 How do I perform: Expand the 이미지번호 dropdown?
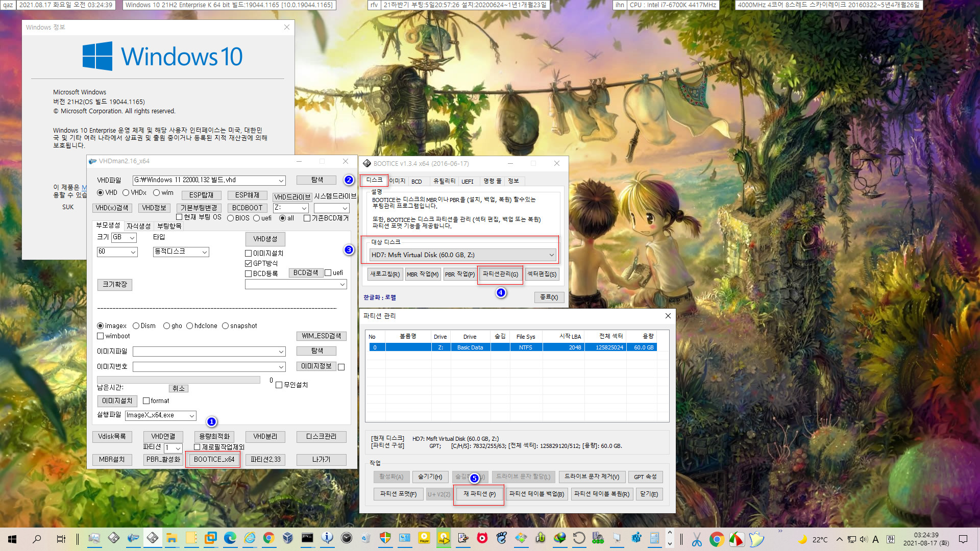(281, 367)
